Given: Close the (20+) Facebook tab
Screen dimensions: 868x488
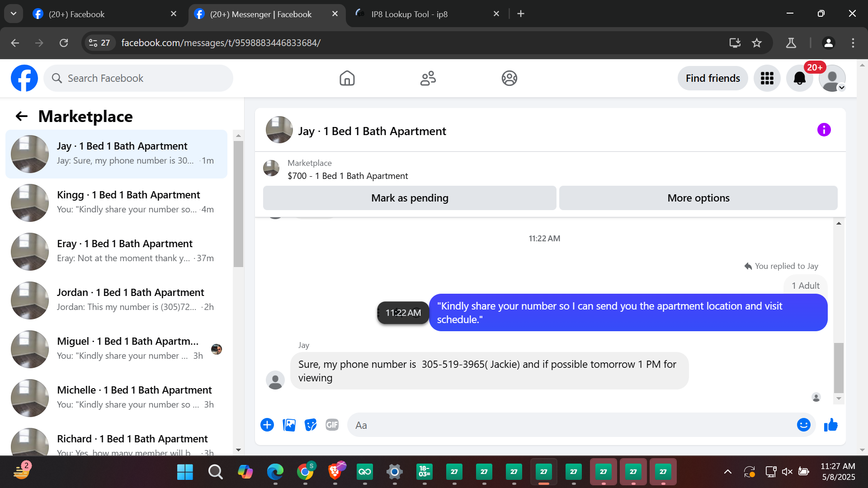Looking at the screenshot, I should click(x=174, y=14).
